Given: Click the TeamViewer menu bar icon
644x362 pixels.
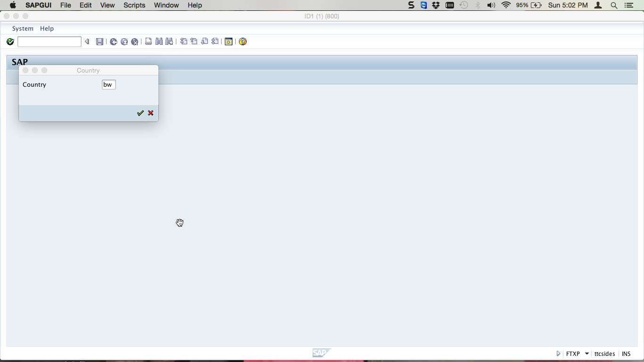Looking at the screenshot, I should 424,5.
